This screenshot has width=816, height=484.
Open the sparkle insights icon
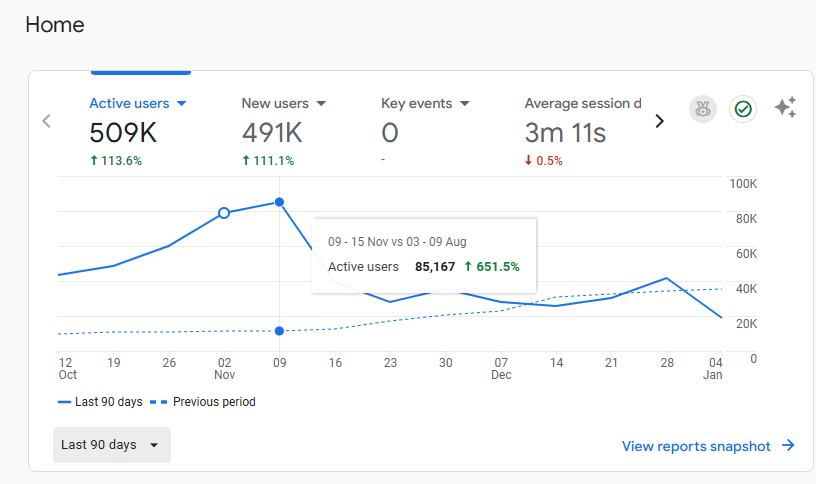(785, 107)
